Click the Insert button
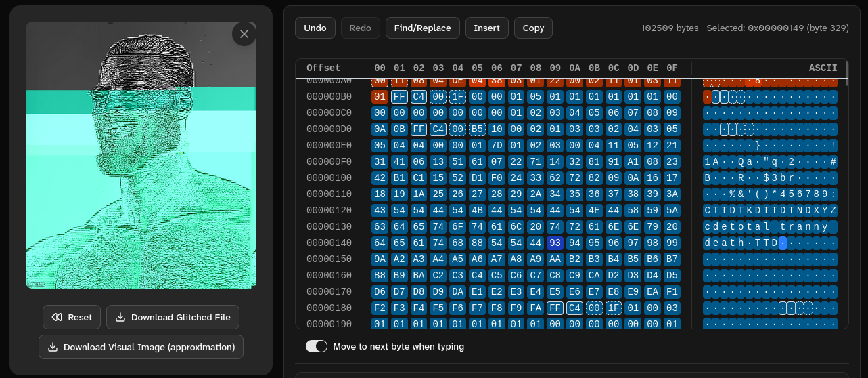The image size is (868, 378). click(486, 28)
